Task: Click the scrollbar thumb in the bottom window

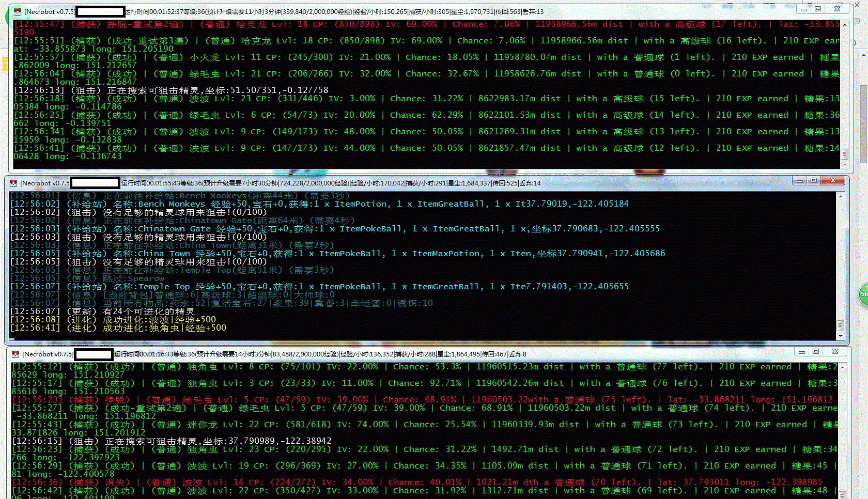Action: (843, 494)
